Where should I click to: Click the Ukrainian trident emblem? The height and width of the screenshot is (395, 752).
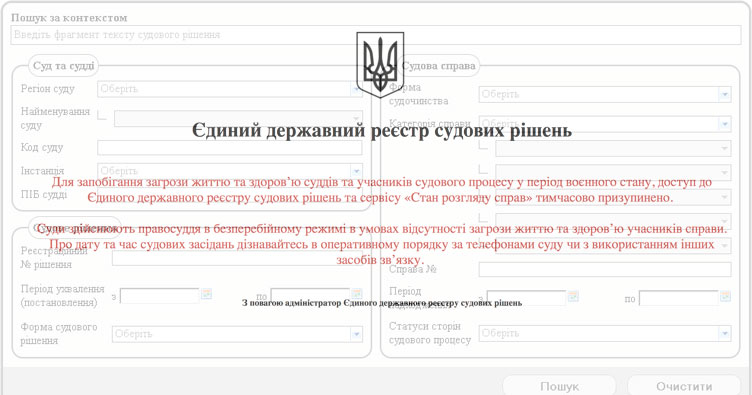tap(380, 65)
